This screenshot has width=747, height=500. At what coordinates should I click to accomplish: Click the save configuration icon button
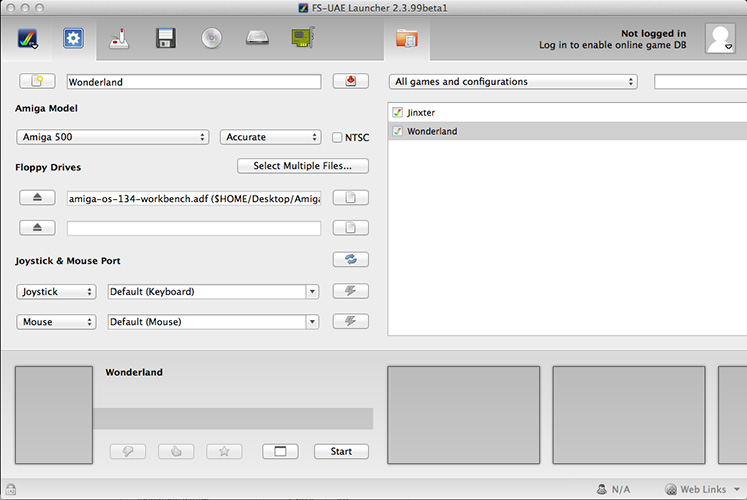pos(351,81)
